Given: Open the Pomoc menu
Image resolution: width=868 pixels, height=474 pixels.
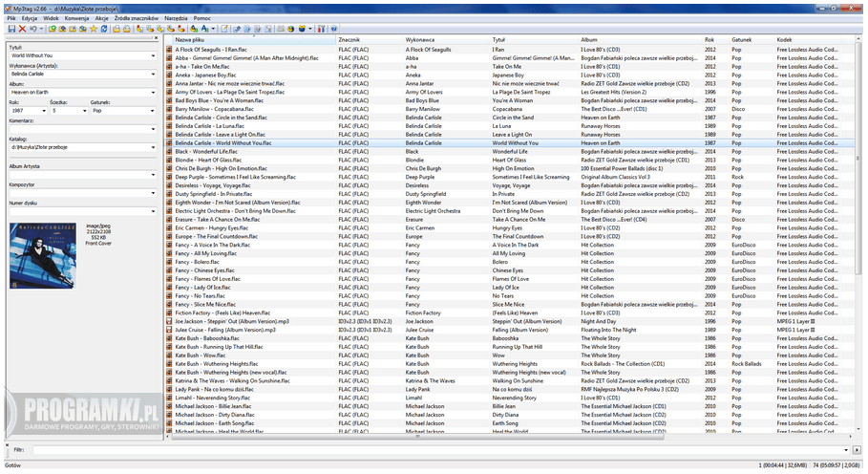Looking at the screenshot, I should pos(202,18).
